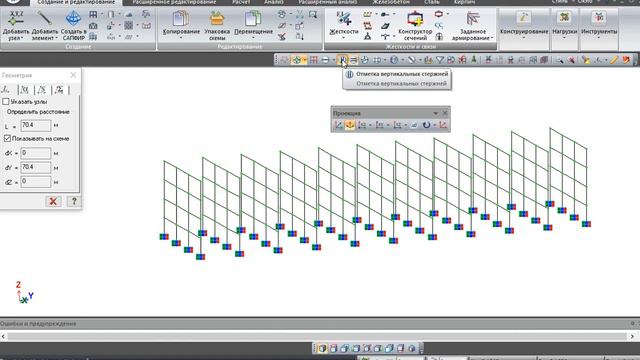Click Упаковка схемы icon

(217, 25)
